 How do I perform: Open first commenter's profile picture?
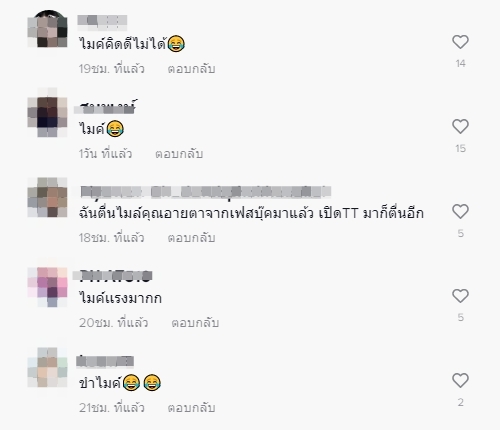tap(47, 29)
